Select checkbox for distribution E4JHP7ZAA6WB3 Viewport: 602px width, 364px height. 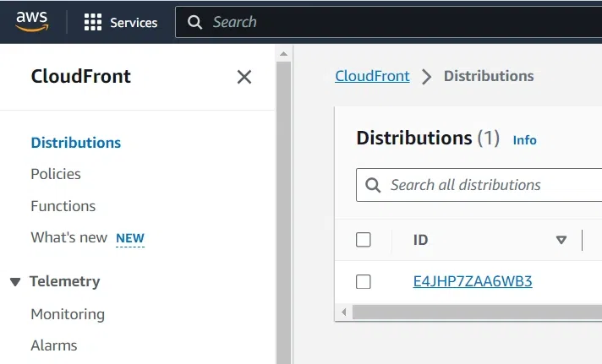click(x=364, y=282)
